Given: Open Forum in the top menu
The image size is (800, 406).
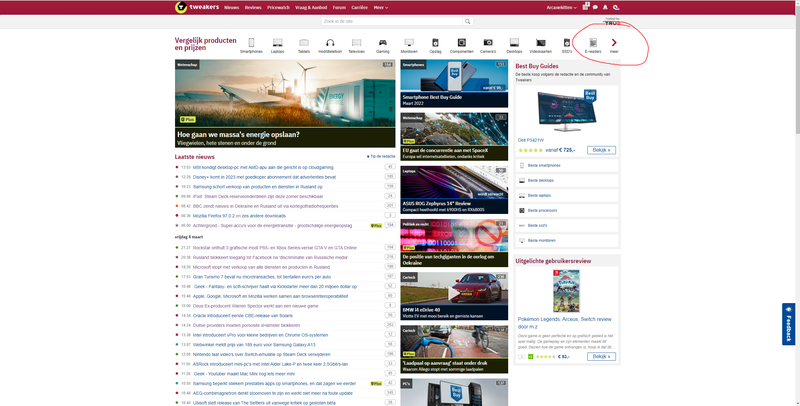Looking at the screenshot, I should click(339, 8).
